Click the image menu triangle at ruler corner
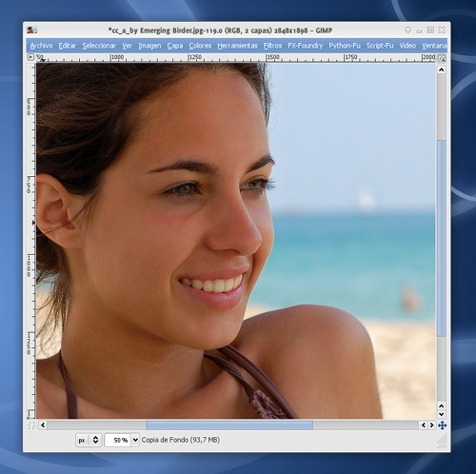The image size is (476, 474). [x=30, y=57]
